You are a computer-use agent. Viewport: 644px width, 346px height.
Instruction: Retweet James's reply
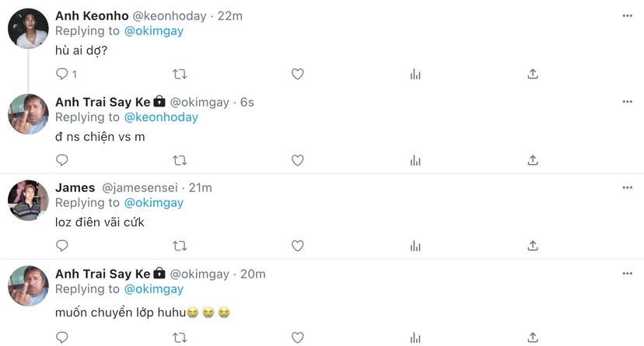[180, 246]
